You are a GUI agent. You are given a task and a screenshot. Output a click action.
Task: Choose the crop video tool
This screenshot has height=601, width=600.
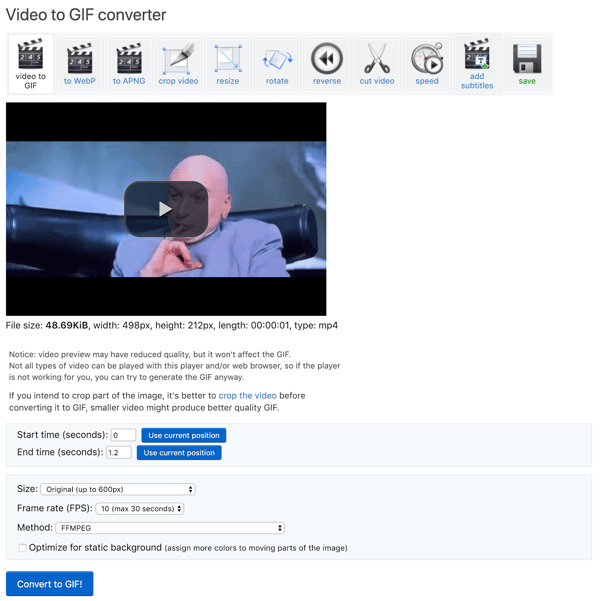[x=178, y=64]
